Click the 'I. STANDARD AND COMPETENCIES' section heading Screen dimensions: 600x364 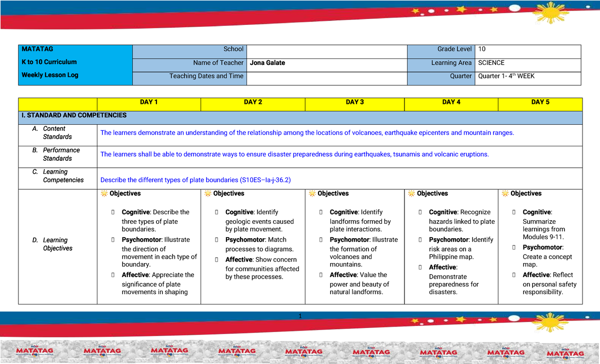tap(74, 115)
